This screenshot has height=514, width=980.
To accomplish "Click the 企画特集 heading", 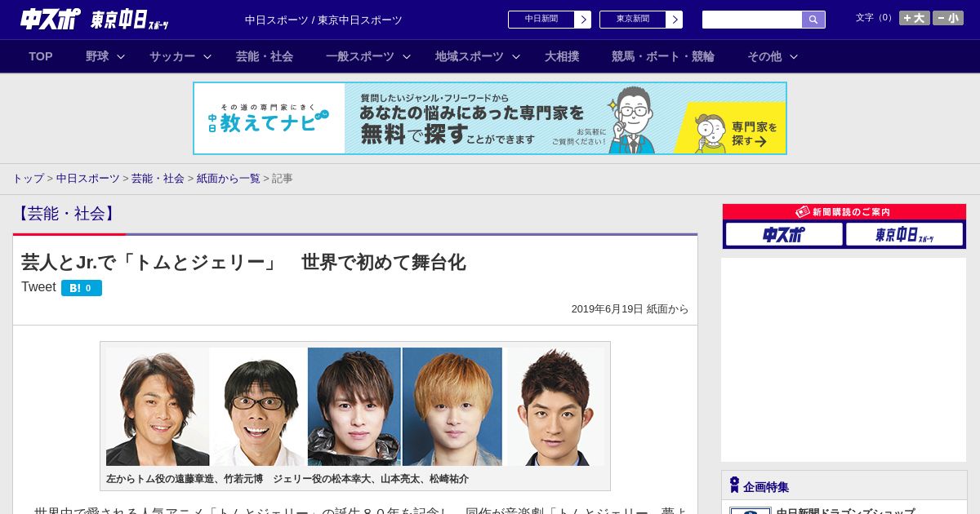I will click(x=766, y=487).
